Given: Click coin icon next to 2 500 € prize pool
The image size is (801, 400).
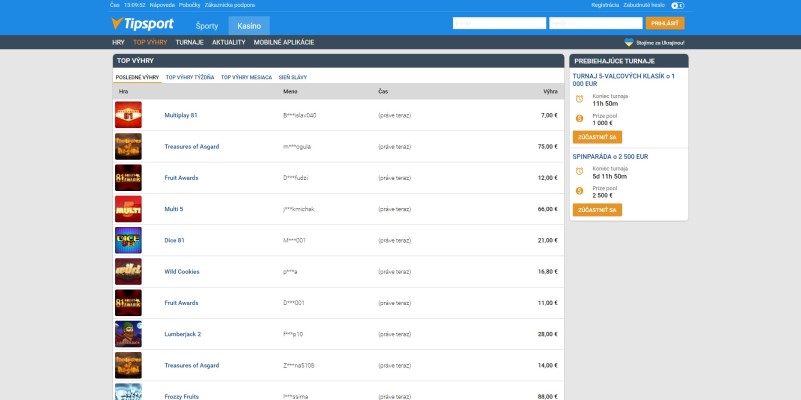Looking at the screenshot, I should [579, 191].
